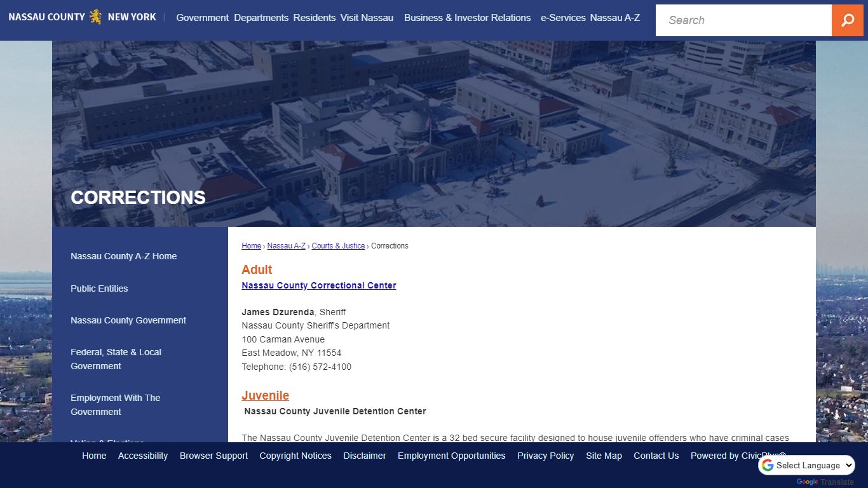This screenshot has height=488, width=868.
Task: Open the Nassau County New York logo
Action: [83, 17]
